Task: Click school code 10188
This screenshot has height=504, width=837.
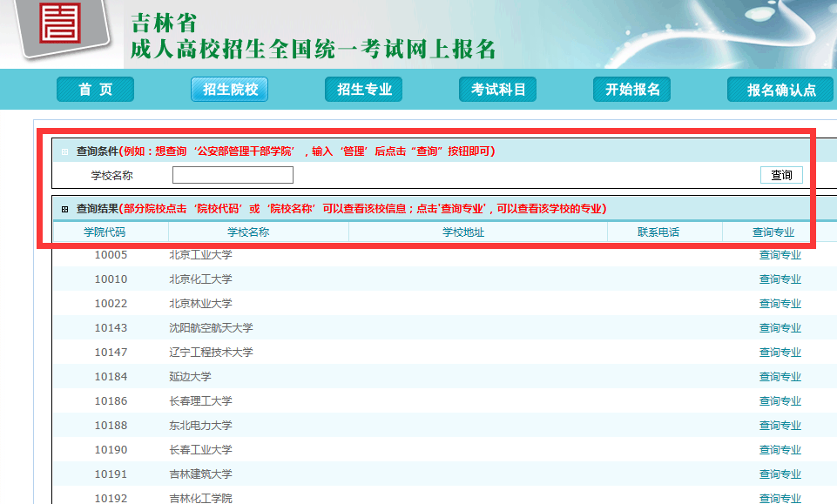Action: [111, 425]
